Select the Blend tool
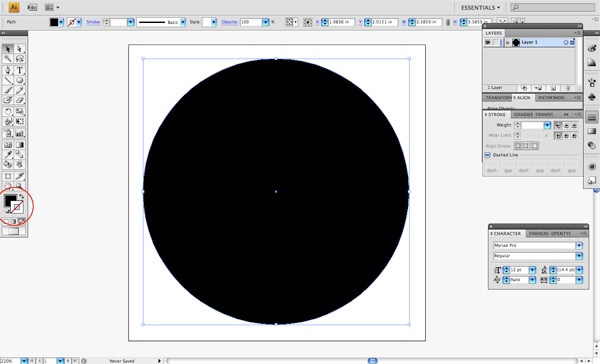The image size is (600, 364). (x=20, y=155)
